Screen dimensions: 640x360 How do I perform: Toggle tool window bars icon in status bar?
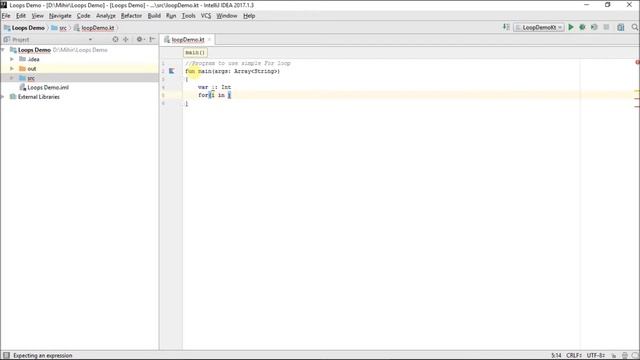[6, 356]
